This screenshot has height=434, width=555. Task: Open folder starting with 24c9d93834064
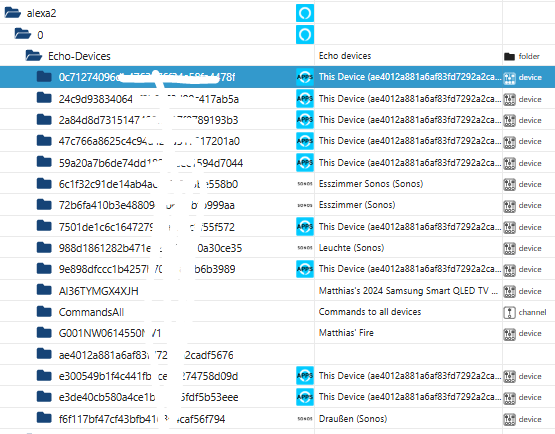(44, 98)
